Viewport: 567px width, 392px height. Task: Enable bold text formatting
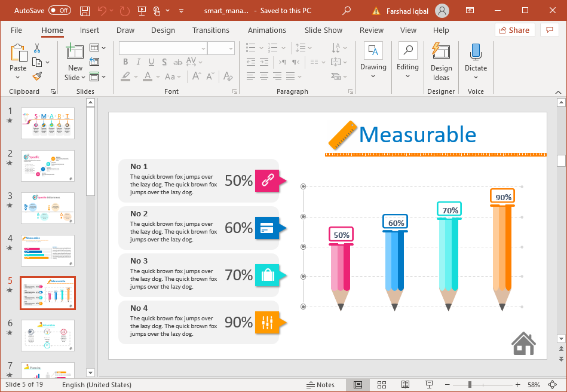click(x=125, y=62)
